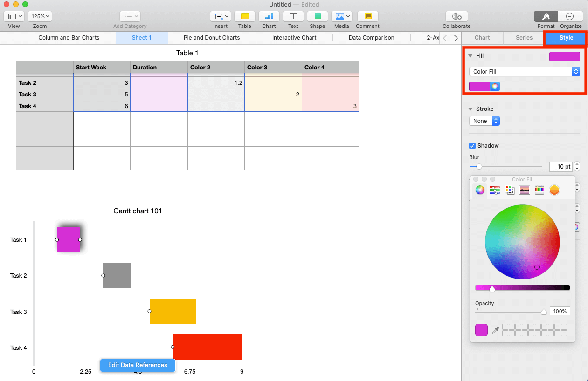This screenshot has width=588, height=381.
Task: Click the Blur value field 10 pt
Action: (x=560, y=166)
